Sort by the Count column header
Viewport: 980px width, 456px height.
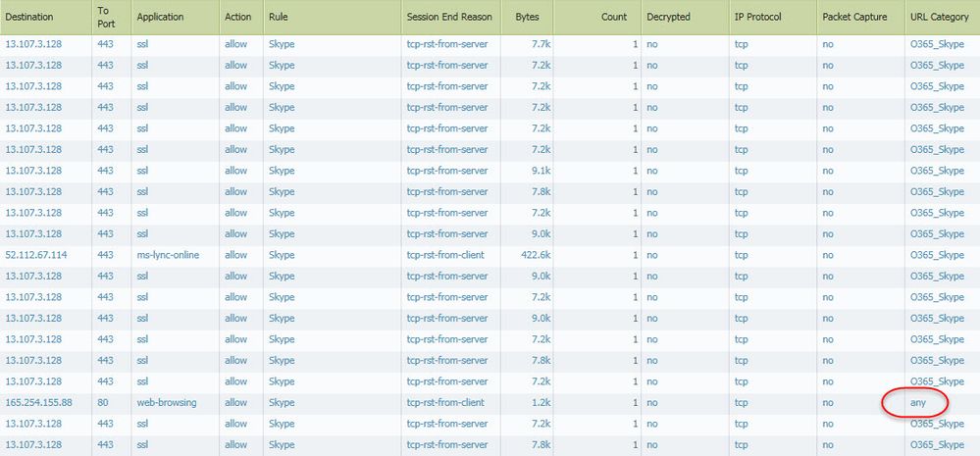pos(614,18)
